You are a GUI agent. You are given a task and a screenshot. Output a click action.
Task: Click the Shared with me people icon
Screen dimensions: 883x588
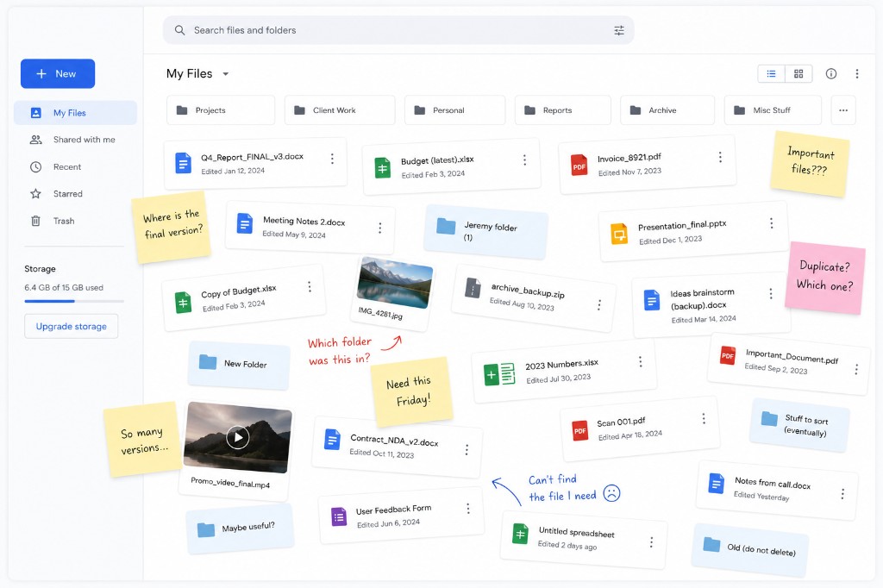point(35,140)
